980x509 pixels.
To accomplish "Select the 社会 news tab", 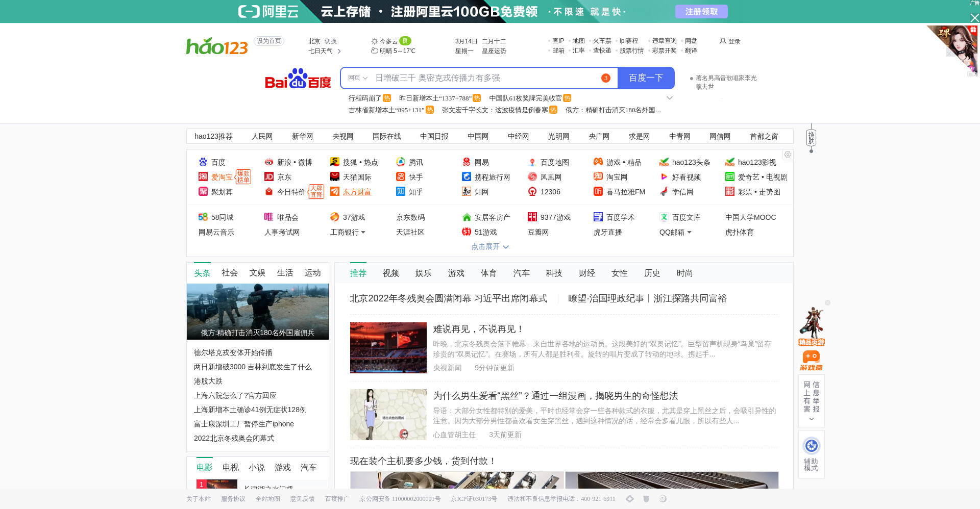I will (230, 273).
